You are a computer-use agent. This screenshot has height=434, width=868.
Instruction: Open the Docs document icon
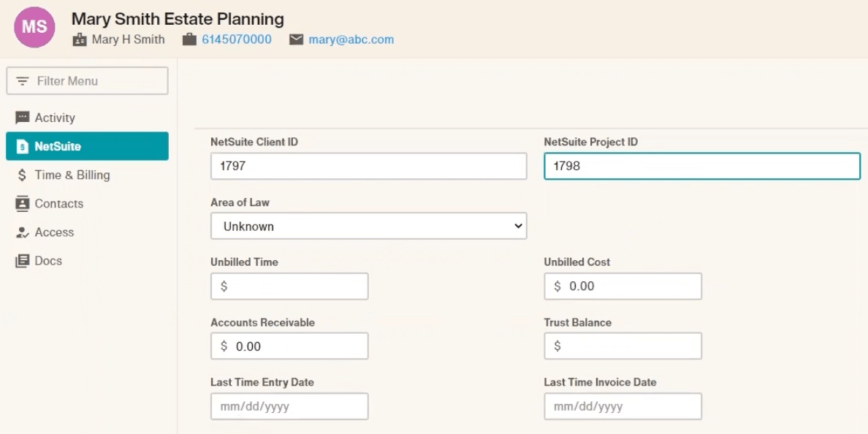pos(23,260)
